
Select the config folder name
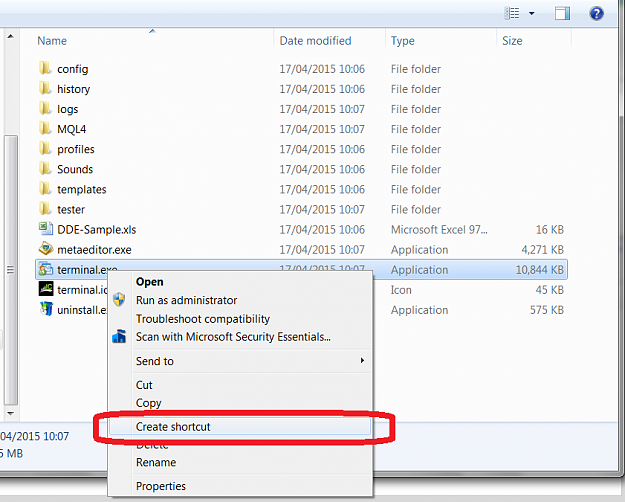pos(73,69)
